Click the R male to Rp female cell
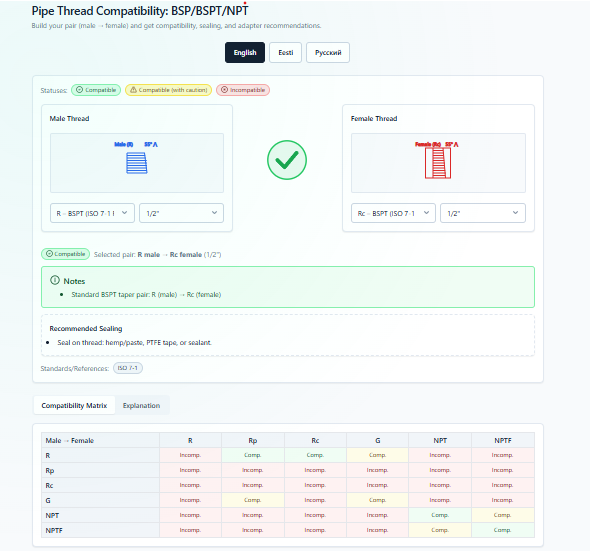 coord(253,455)
